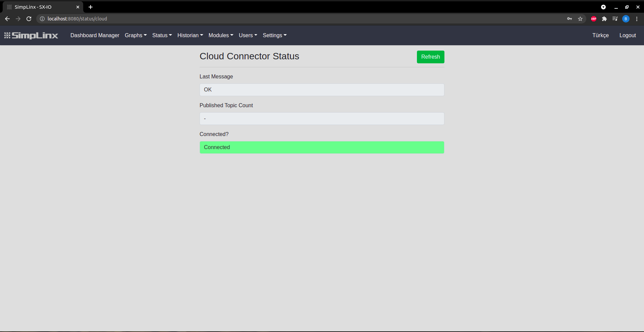Open the media control playlist icon

(615, 19)
